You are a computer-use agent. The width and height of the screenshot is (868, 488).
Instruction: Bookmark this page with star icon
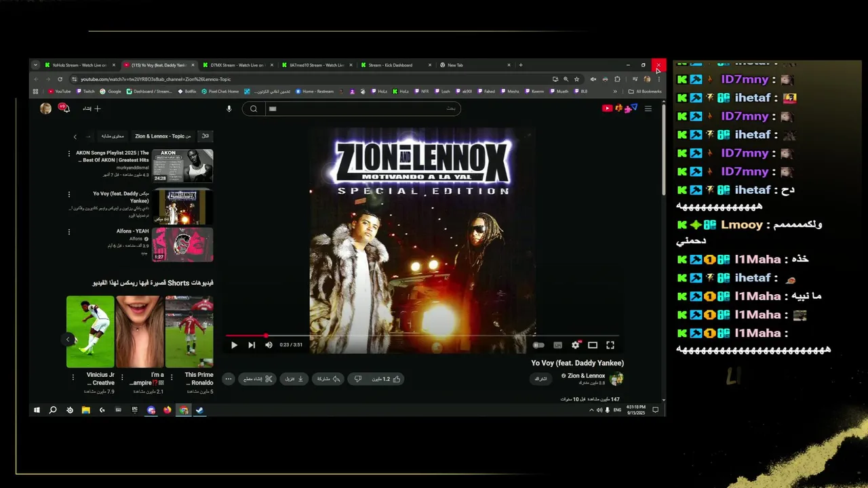pos(576,79)
